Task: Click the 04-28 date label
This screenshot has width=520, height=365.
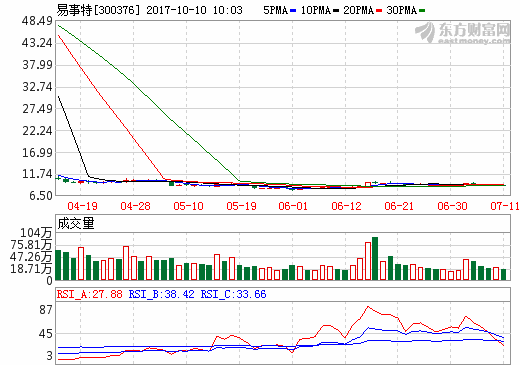Action: tap(135, 206)
